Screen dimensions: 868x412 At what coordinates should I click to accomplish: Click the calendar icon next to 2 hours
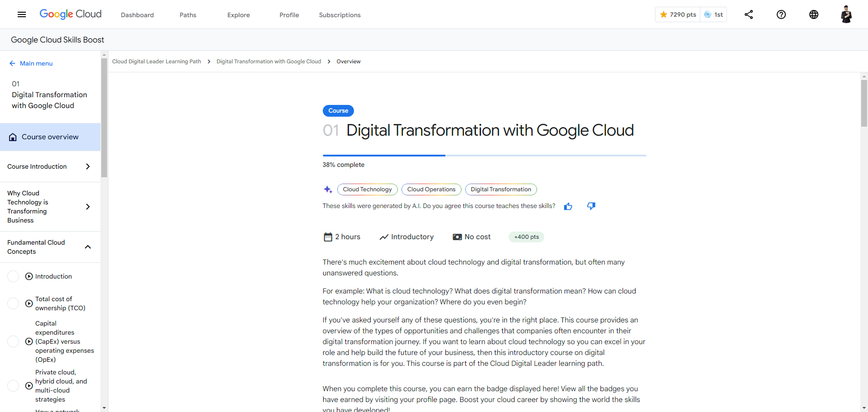(x=328, y=237)
